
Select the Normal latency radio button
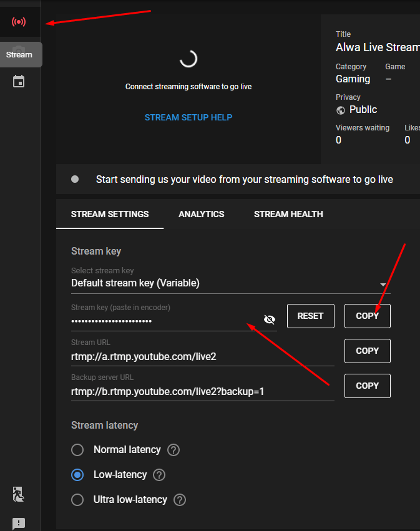[x=77, y=450]
